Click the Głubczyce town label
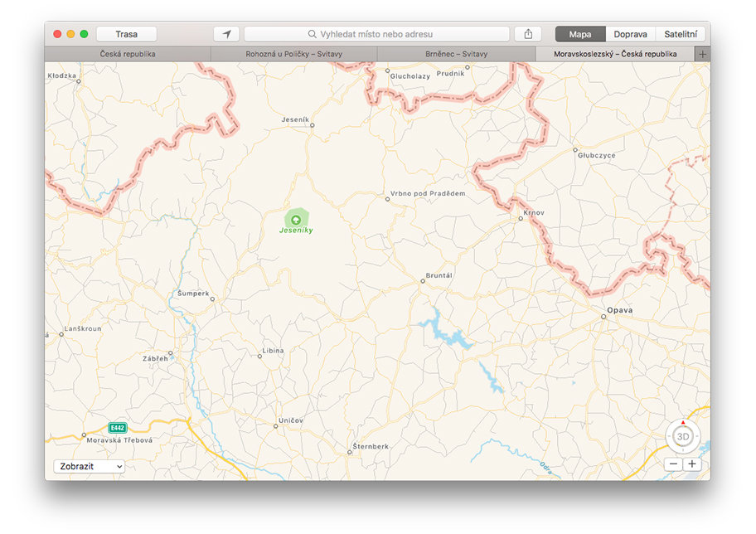 [x=596, y=155]
